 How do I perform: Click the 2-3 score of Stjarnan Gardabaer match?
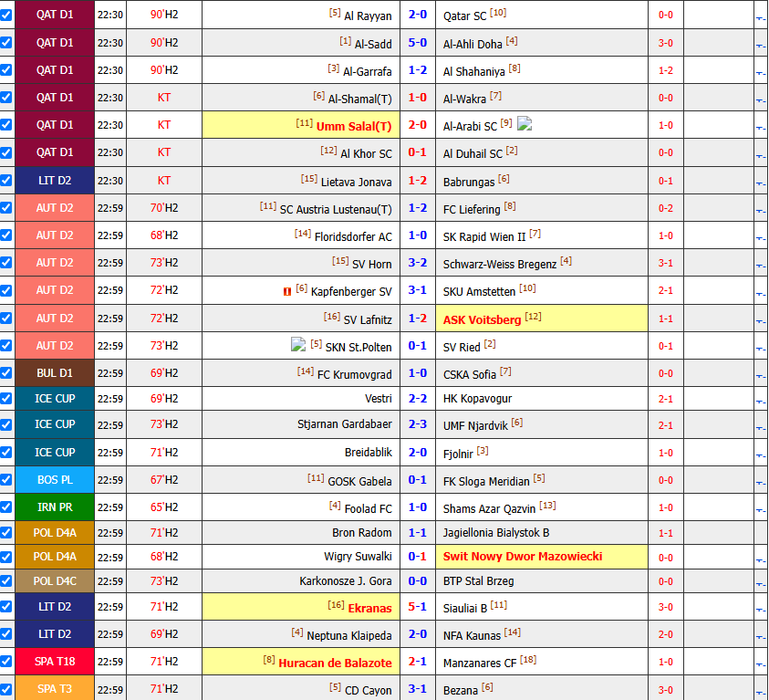coord(418,423)
